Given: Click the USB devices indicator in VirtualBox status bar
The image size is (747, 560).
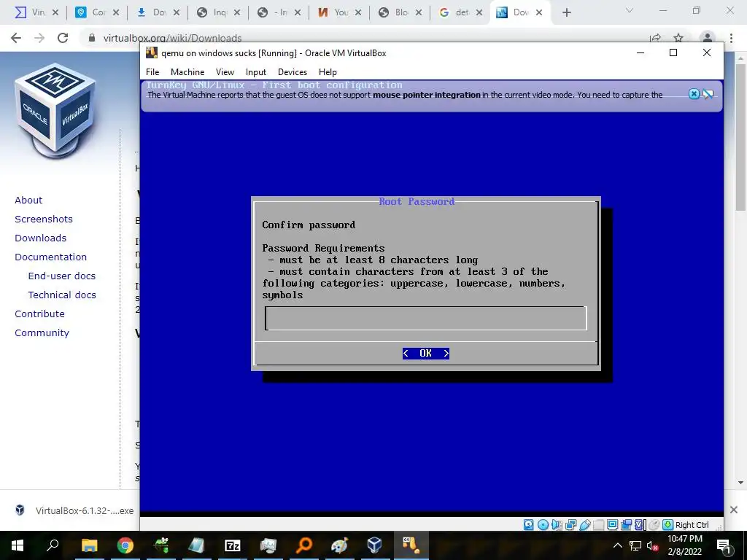Looking at the screenshot, I should pos(585,525).
